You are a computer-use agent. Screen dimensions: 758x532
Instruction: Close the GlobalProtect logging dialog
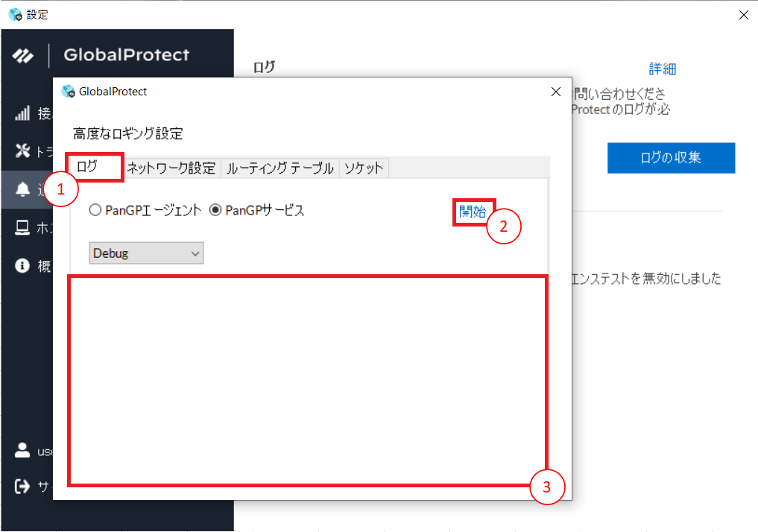pos(556,92)
